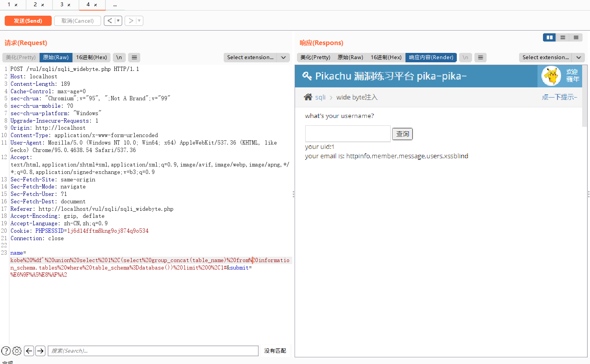Close repeater tab 1
Image resolution: width=590 pixels, height=364 pixels.
[16, 5]
